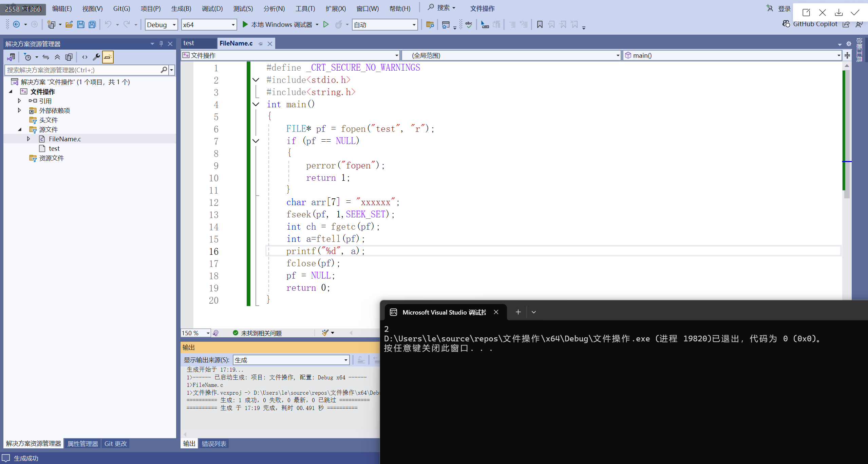868x464 pixels.
Task: Click the clear all bookmarks icon
Action: [574, 24]
